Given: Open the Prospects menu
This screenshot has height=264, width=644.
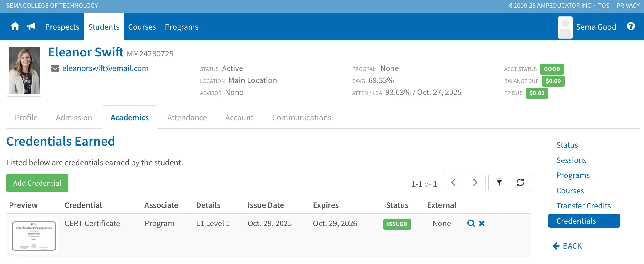Looking at the screenshot, I should [62, 27].
